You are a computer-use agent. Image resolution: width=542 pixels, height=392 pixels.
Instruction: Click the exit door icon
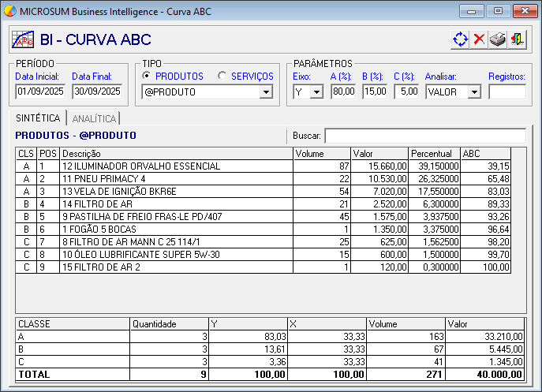coord(517,39)
